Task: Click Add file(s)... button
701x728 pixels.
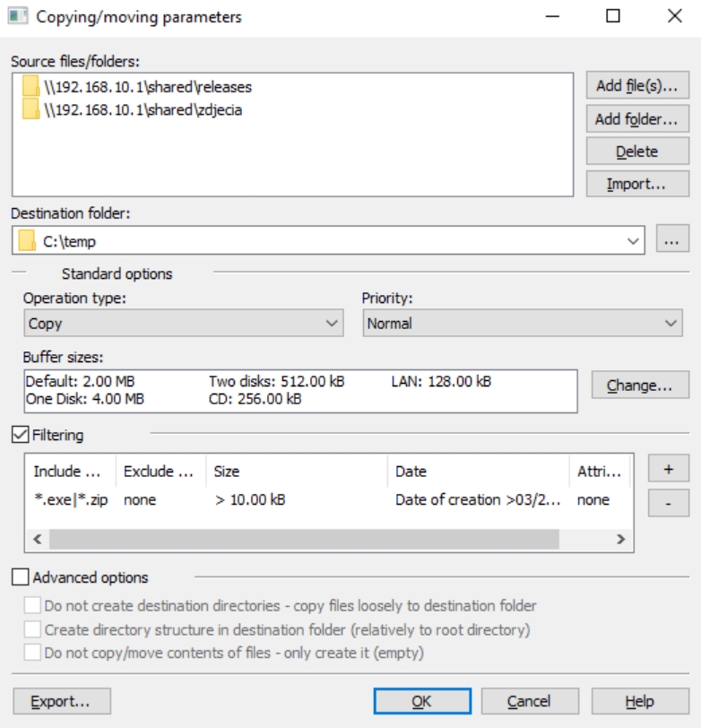Action: 637,85
